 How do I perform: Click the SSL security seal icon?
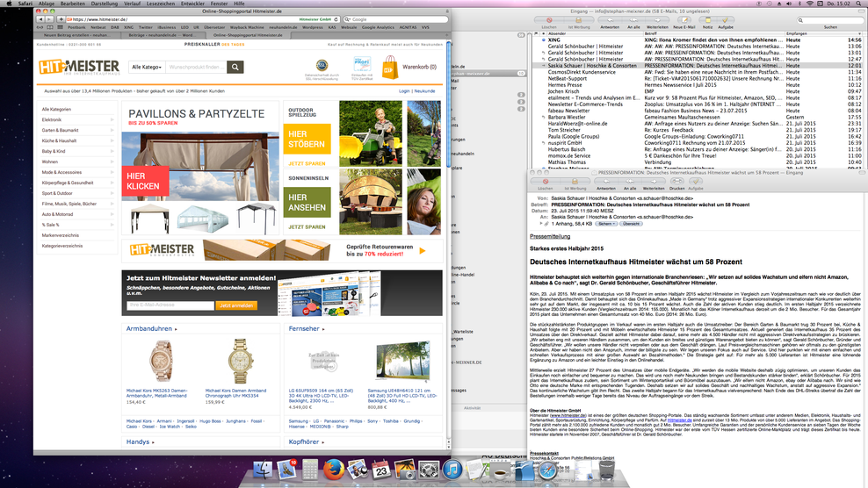click(x=322, y=66)
